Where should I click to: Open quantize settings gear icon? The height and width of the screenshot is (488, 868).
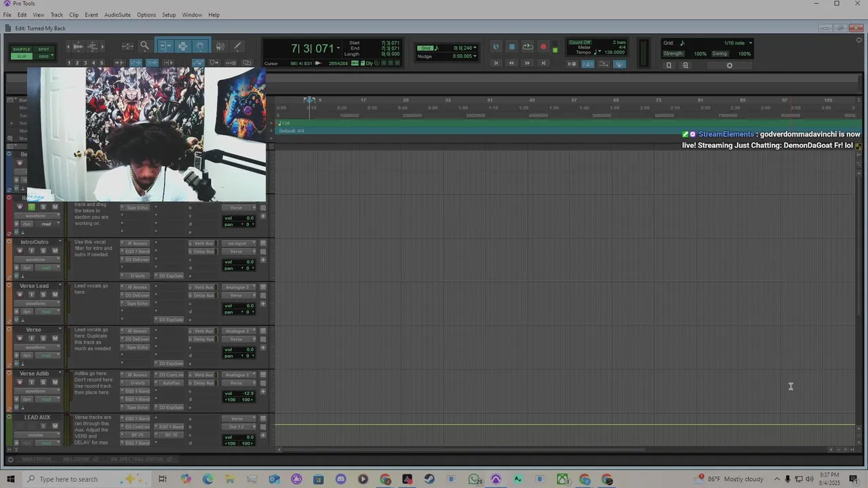coord(730,66)
